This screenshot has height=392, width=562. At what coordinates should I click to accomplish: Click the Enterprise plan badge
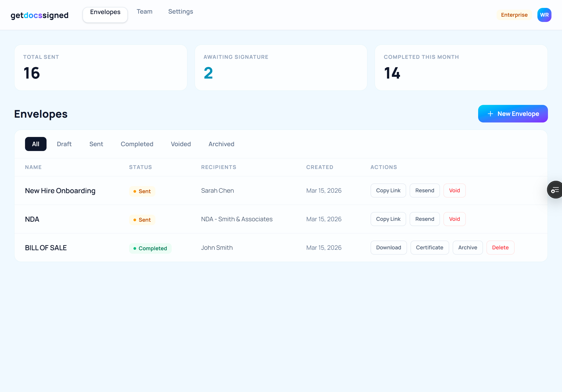coord(514,15)
